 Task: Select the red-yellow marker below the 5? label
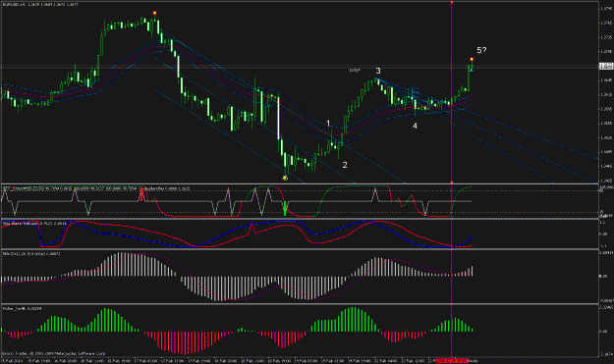[x=472, y=60]
